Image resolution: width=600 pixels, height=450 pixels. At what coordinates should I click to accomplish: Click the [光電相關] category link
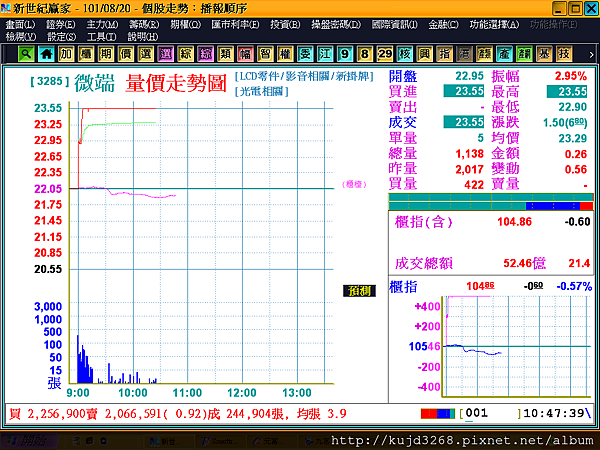tap(261, 91)
